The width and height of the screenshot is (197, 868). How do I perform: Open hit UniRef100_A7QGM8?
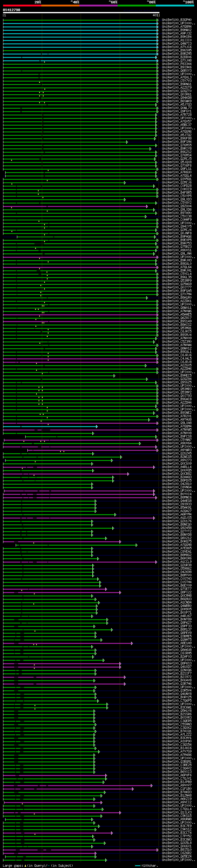click(177, 545)
